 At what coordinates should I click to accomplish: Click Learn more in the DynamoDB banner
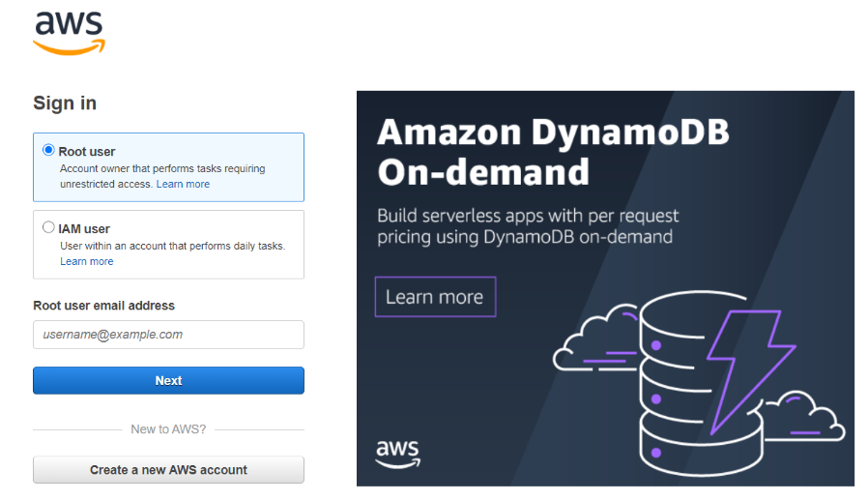pos(435,297)
